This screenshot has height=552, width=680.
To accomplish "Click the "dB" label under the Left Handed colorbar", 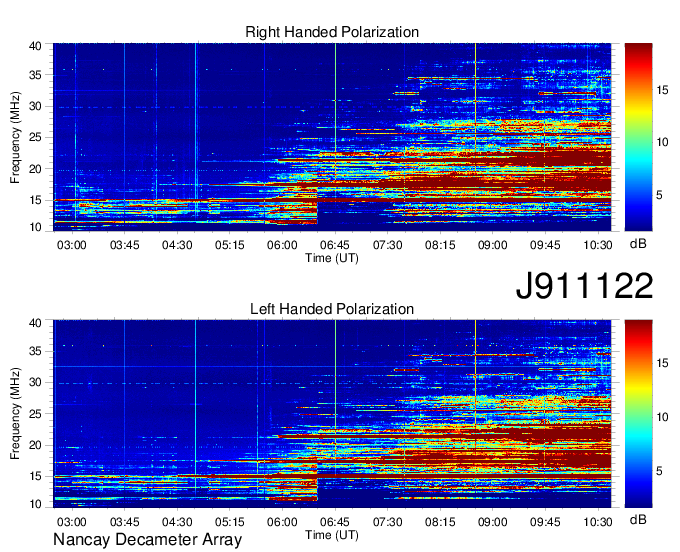I will coord(638,519).
